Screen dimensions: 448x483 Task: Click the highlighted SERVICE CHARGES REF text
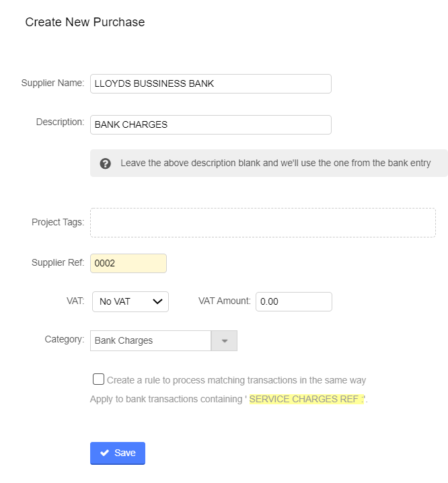(307, 399)
